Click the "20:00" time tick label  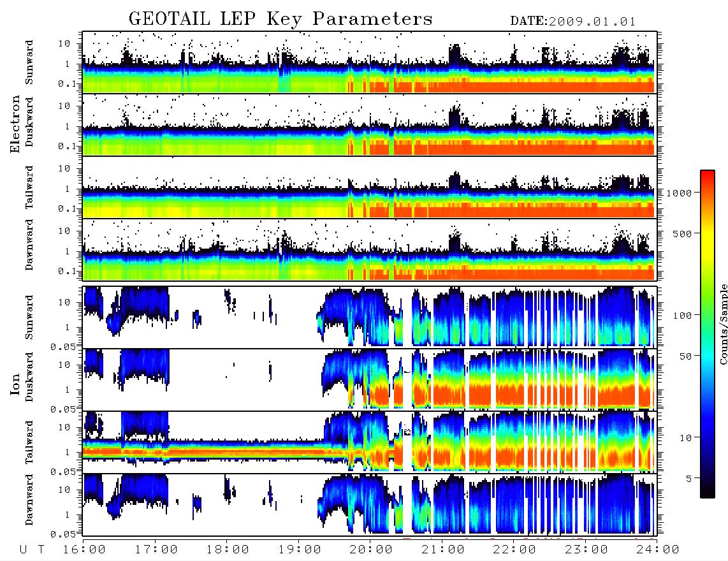tap(371, 550)
